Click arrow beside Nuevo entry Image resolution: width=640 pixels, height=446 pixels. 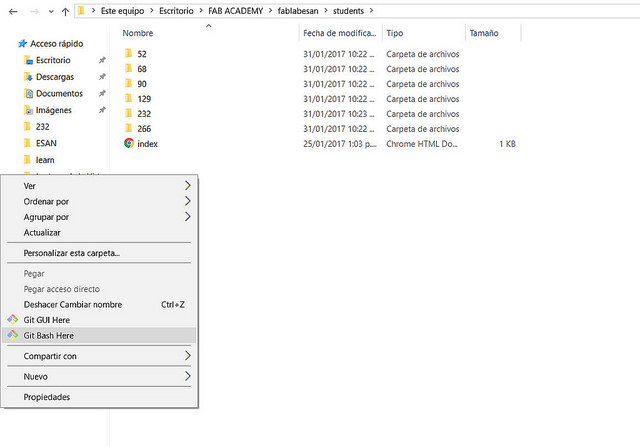187,376
